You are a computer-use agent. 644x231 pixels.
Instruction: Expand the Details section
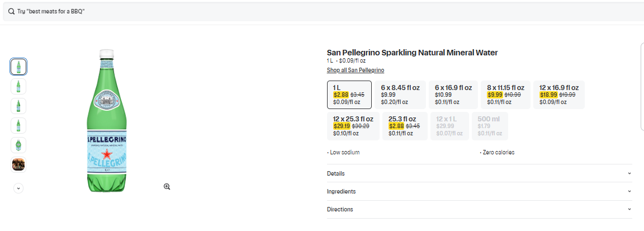click(479, 173)
